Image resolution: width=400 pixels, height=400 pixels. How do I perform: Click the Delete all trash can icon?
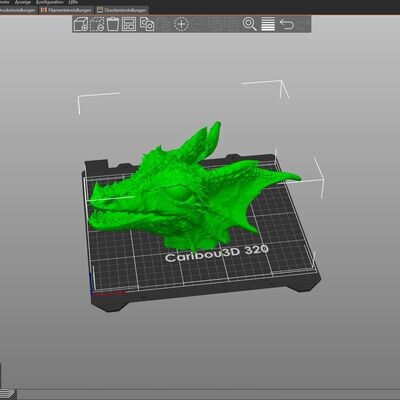(113, 24)
